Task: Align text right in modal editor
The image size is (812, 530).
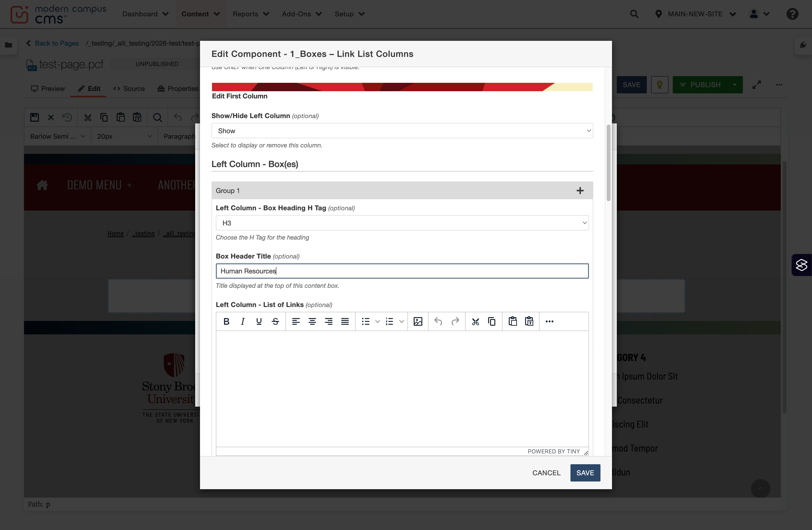Action: pos(328,321)
